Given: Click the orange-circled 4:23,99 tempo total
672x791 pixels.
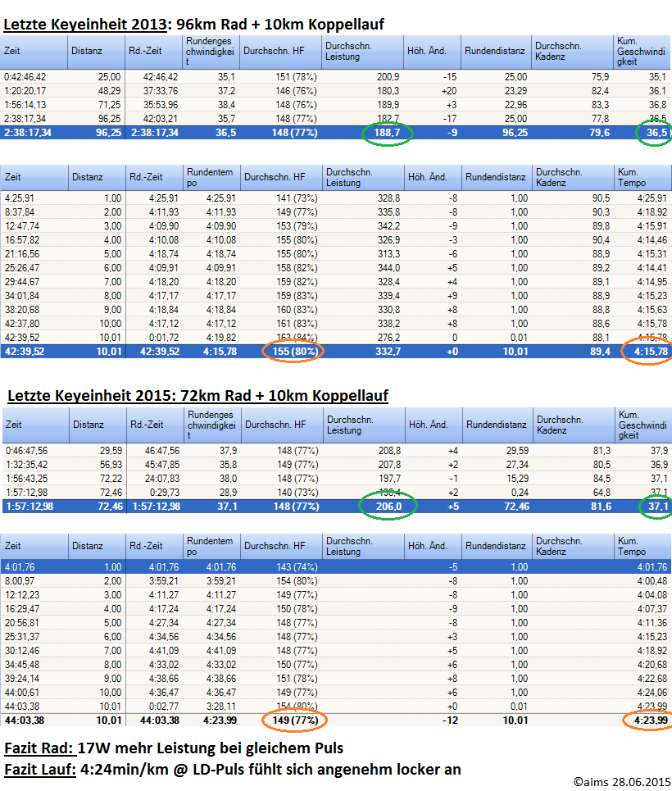Looking at the screenshot, I should pos(647,721).
